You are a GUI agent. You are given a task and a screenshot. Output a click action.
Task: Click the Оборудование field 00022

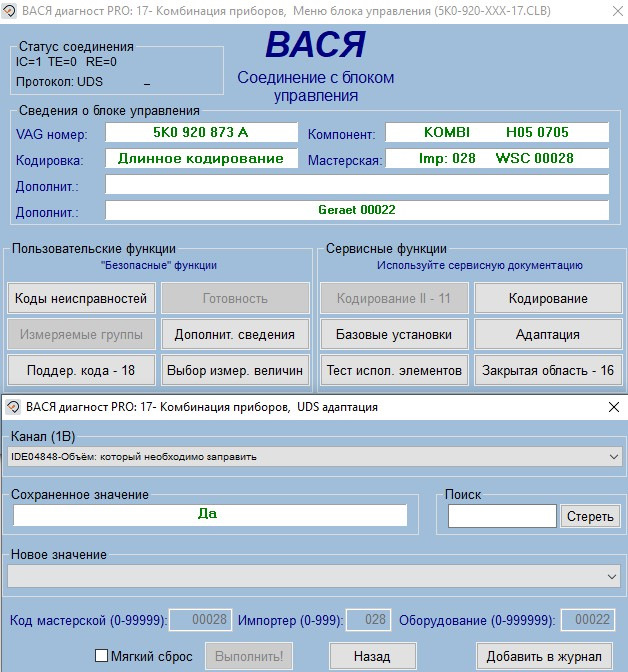click(588, 620)
